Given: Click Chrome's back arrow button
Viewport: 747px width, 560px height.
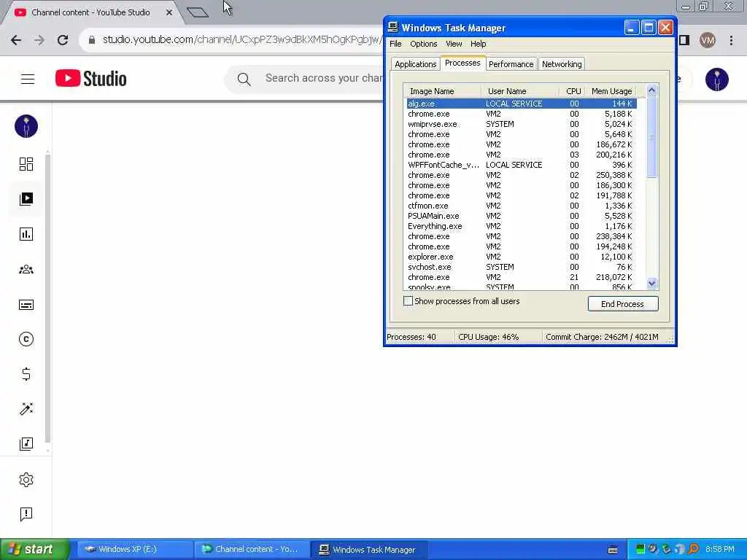Looking at the screenshot, I should (x=16, y=40).
